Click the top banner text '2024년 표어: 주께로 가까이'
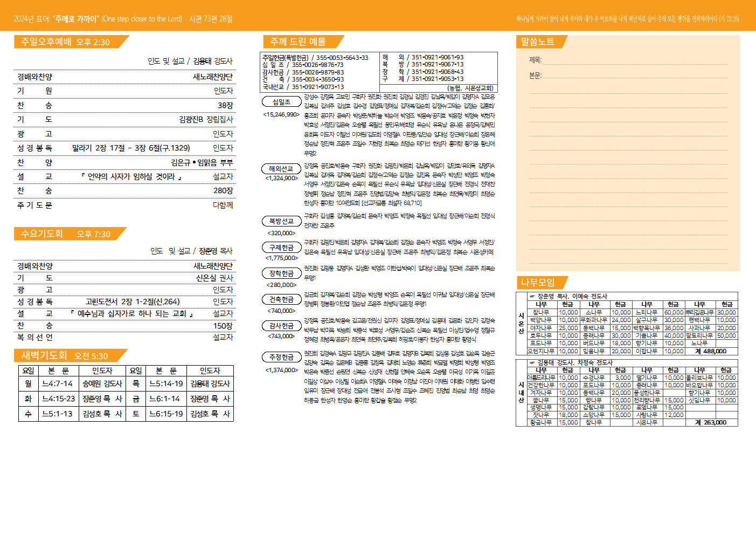The height and width of the screenshot is (535, 756). (56, 19)
